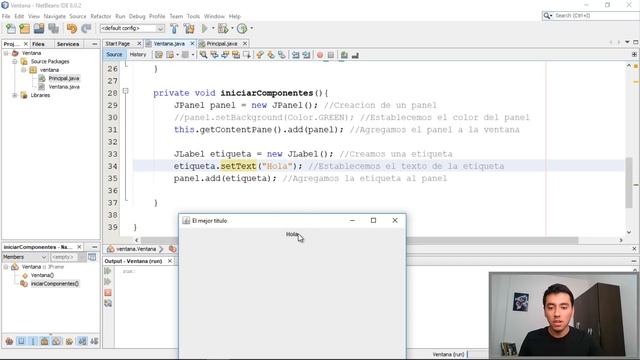Click the Redo toolbar icon
Image resolution: width=640 pixels, height=360 pixels.
pos(86,28)
